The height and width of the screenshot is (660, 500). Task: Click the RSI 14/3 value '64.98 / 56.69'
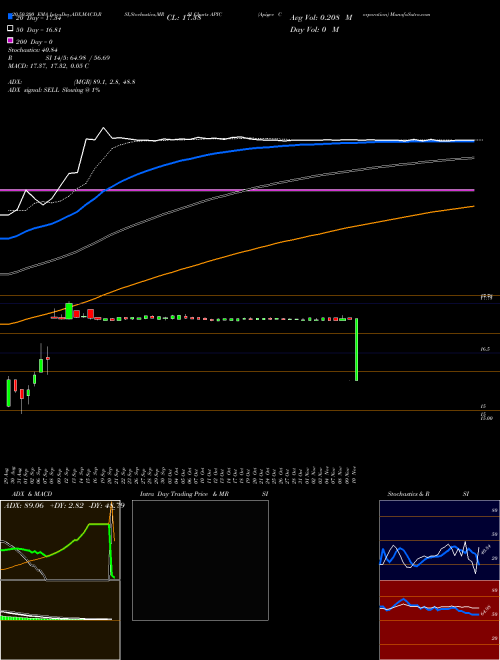[88, 58]
